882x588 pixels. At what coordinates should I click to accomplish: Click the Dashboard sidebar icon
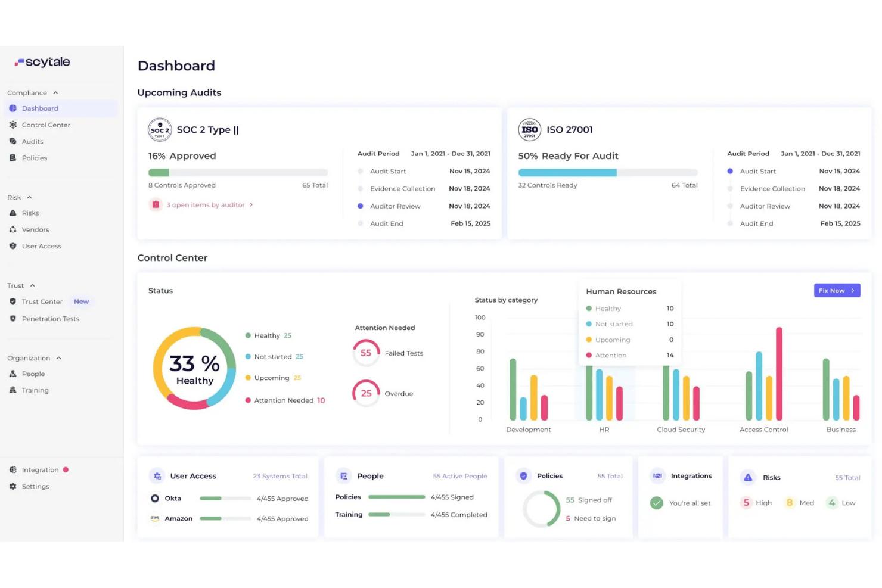13,108
